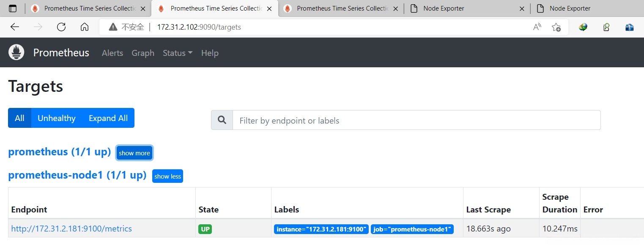Add page to favorites star icon
Screen dimensions: 644x248
click(556, 27)
